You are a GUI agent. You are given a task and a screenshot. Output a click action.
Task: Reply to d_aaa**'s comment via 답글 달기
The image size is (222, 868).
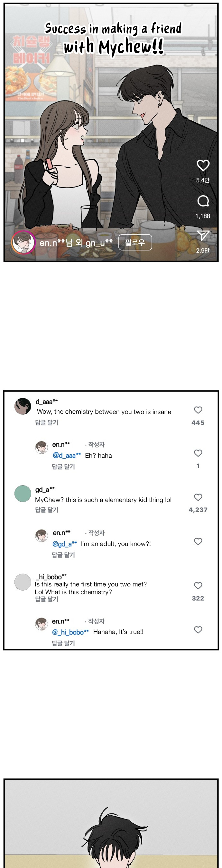click(47, 422)
